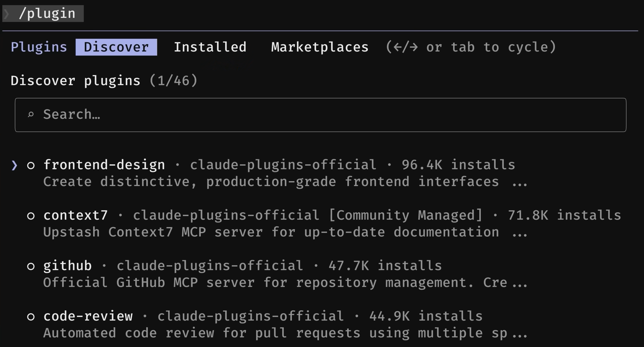The height and width of the screenshot is (347, 644).
Task: Select the context7 plugin name
Action: click(76, 215)
